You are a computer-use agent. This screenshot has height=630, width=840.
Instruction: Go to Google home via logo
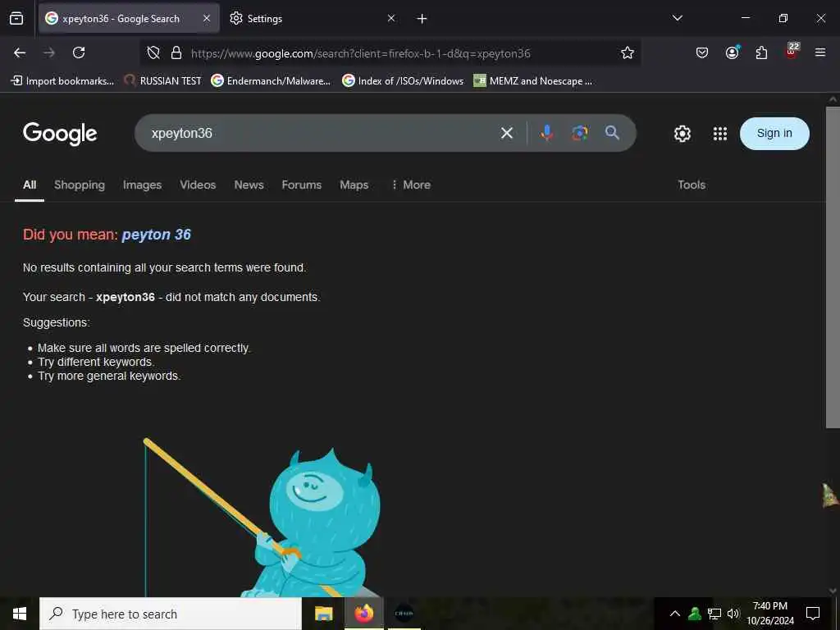(x=60, y=134)
